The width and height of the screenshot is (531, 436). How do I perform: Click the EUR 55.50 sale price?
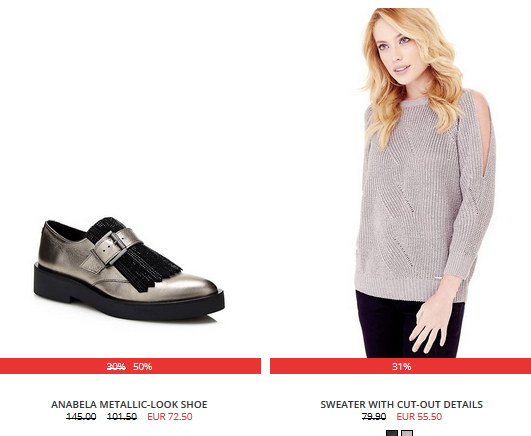click(419, 416)
